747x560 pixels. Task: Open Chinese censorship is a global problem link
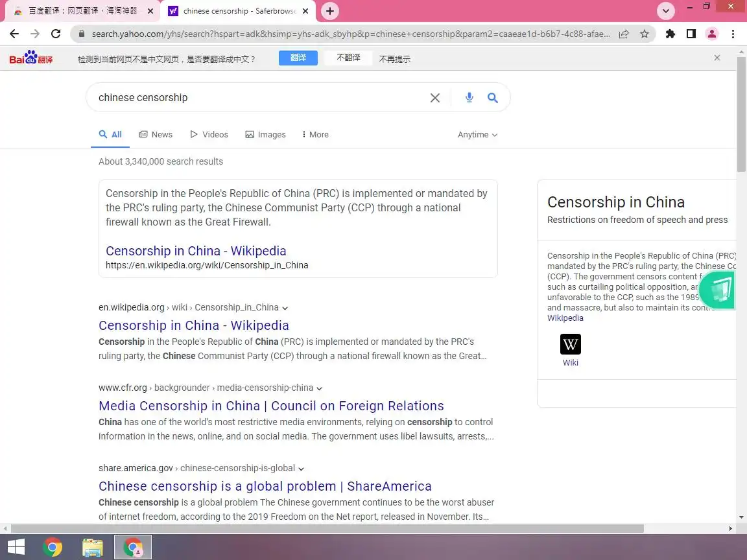(265, 486)
